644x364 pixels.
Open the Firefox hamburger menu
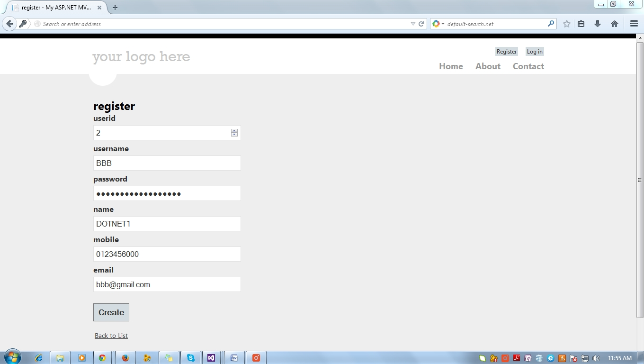click(x=634, y=23)
